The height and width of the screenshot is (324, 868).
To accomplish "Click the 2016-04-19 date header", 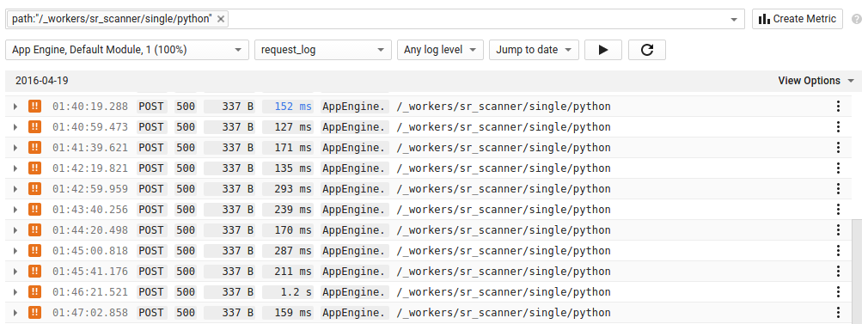I will click(x=42, y=81).
